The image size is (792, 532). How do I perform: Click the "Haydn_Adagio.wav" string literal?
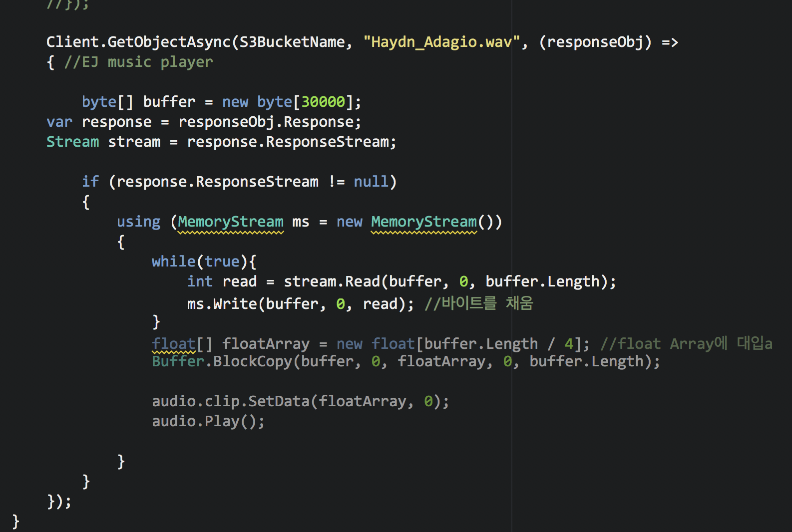pyautogui.click(x=442, y=42)
